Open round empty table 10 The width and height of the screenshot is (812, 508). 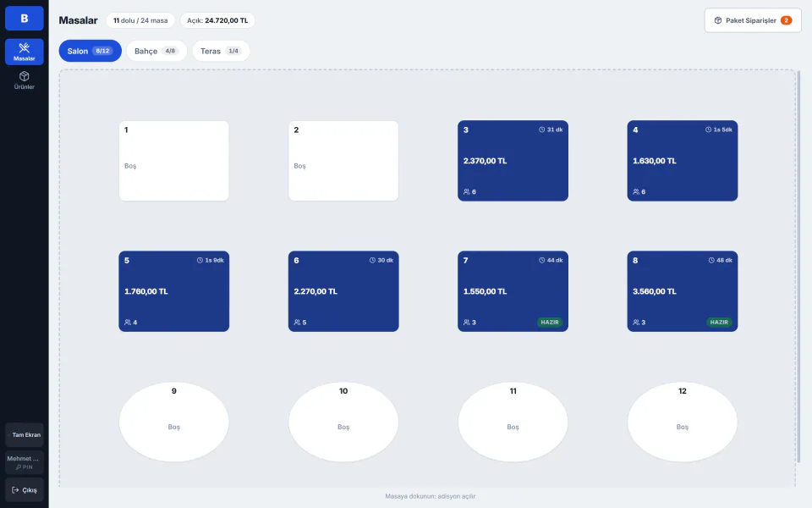click(x=343, y=422)
